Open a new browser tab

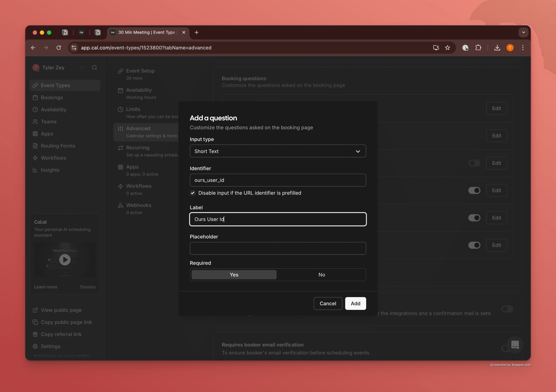point(197,32)
